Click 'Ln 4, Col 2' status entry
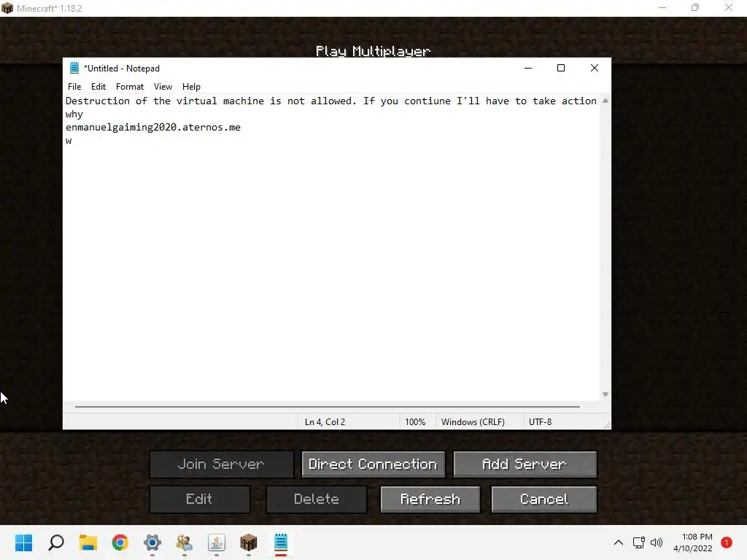 click(x=325, y=422)
